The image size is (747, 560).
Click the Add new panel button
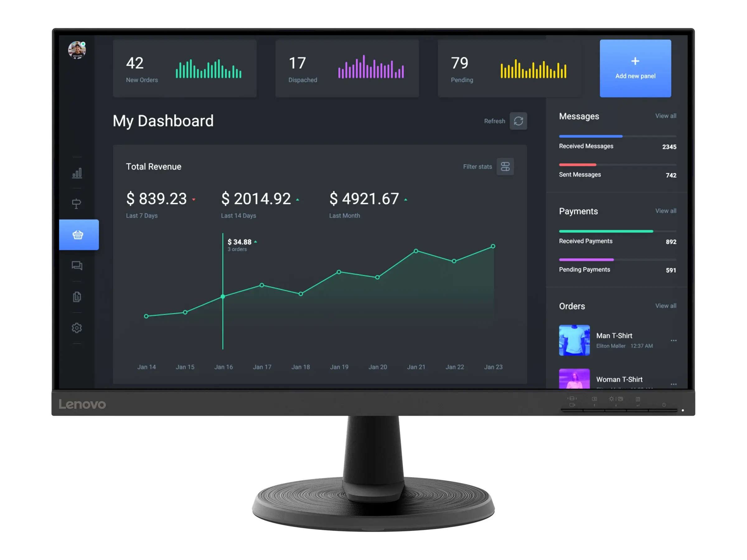coord(634,67)
